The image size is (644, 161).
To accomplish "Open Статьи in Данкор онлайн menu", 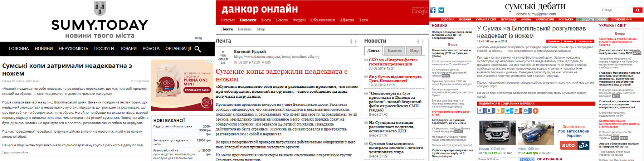I will (x=228, y=20).
